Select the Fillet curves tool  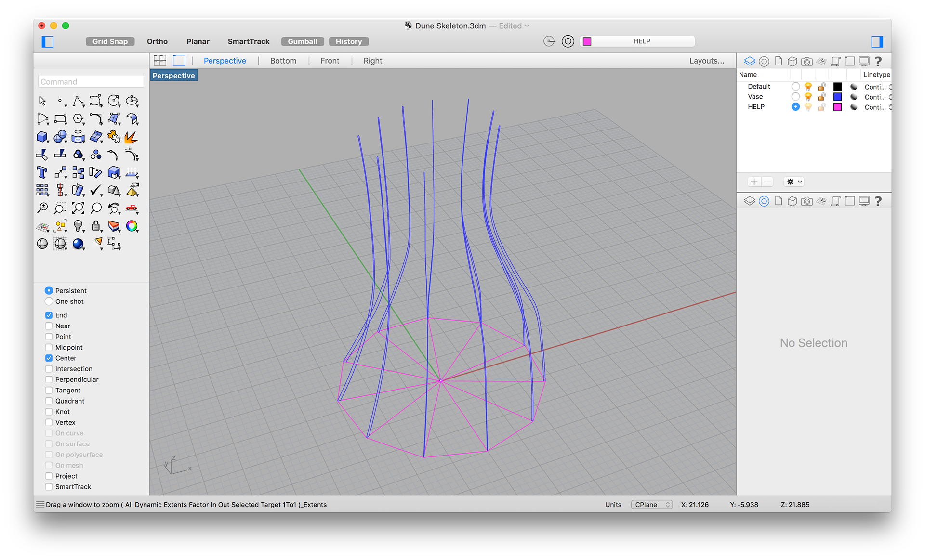(x=96, y=118)
